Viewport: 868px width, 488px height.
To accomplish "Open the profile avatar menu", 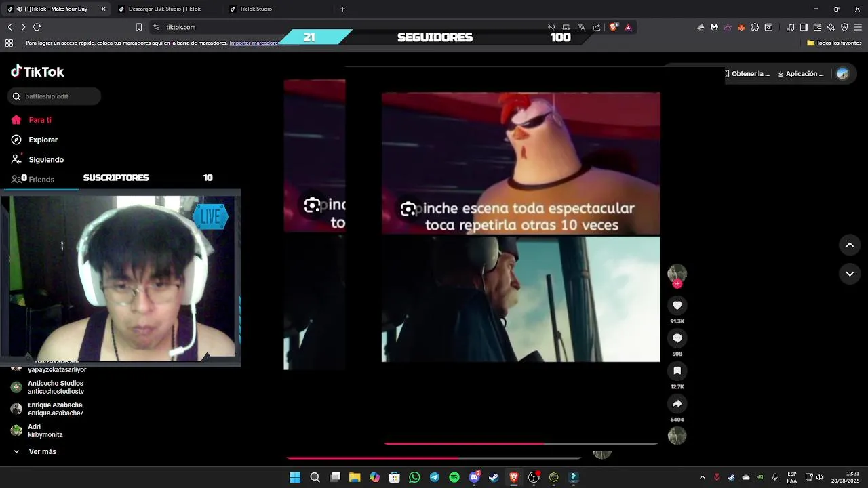I will tap(843, 73).
